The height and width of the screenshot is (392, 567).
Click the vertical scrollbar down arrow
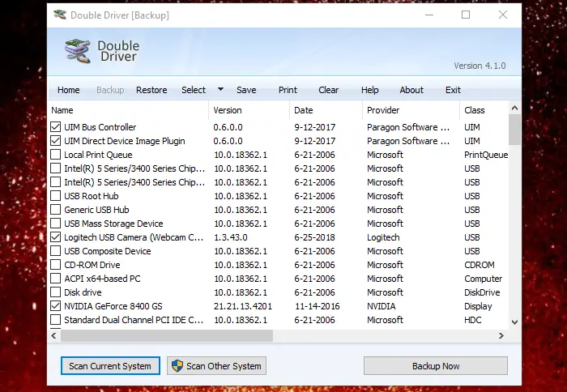click(x=514, y=322)
